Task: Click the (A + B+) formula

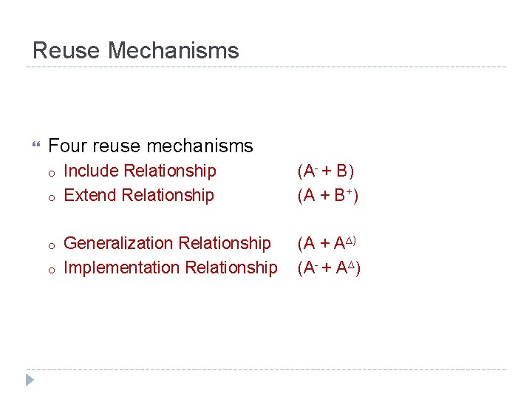Action: 328,195
